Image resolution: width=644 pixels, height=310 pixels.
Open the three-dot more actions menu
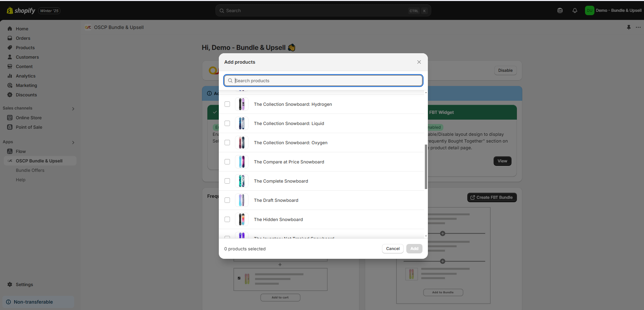(638, 27)
